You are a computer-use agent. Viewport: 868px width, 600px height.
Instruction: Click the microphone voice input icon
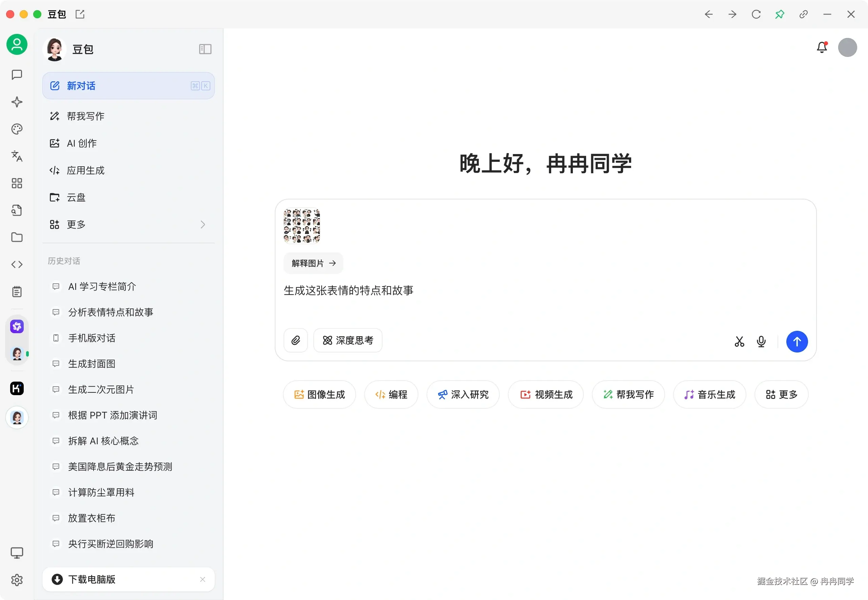click(x=761, y=341)
